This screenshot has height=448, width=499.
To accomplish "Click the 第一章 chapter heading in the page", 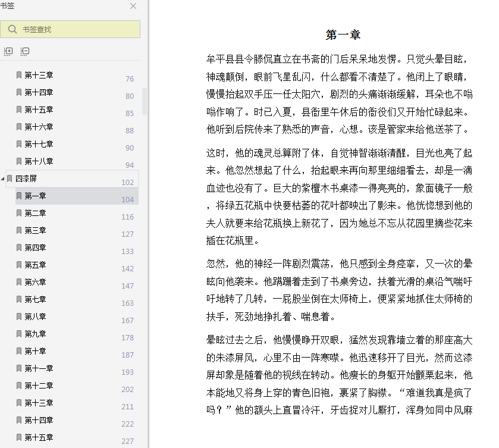I will click(343, 35).
